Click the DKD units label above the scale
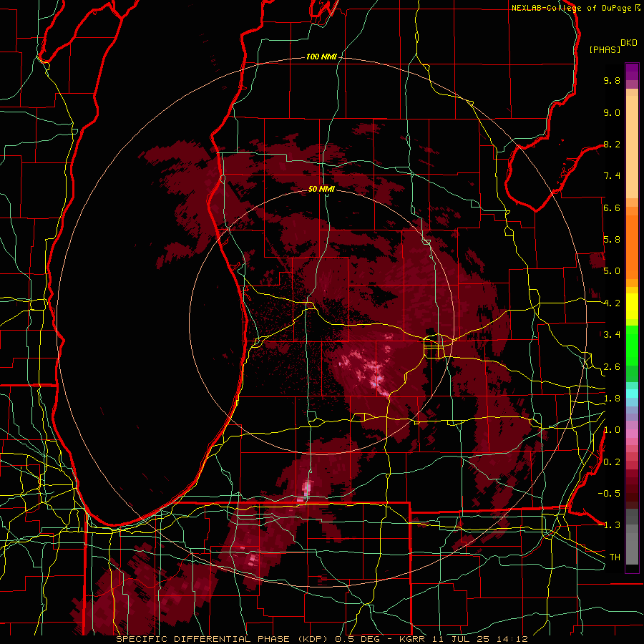 (629, 43)
